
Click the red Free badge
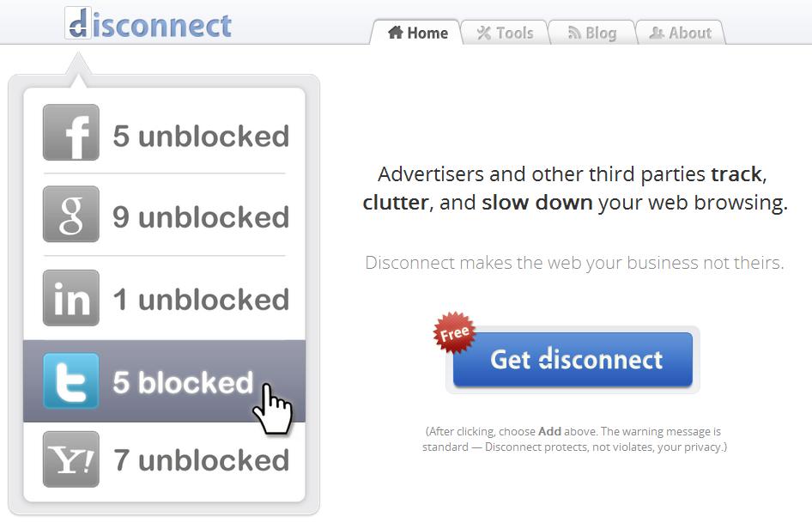[454, 333]
